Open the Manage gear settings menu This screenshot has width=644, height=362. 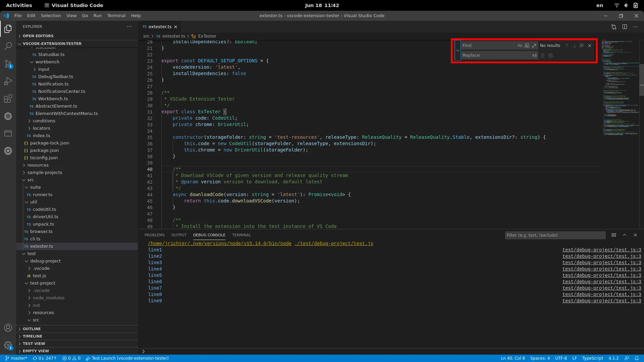tap(8, 345)
